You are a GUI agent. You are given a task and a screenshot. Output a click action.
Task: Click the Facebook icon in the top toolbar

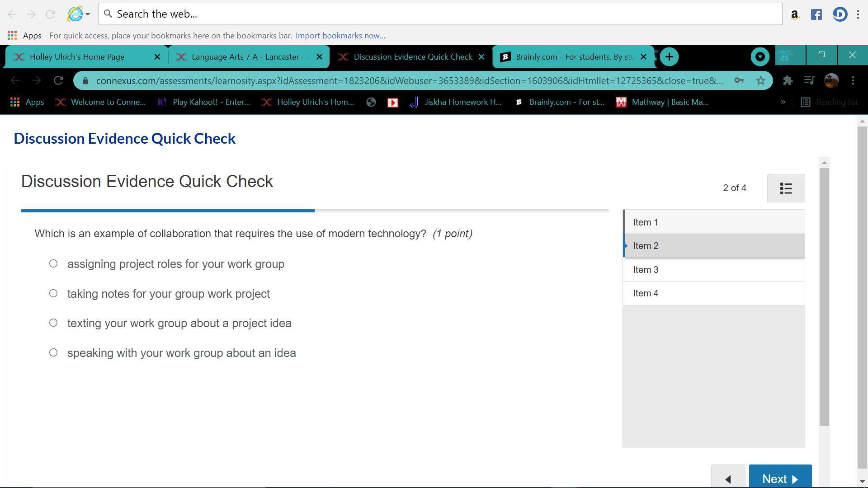tap(816, 14)
